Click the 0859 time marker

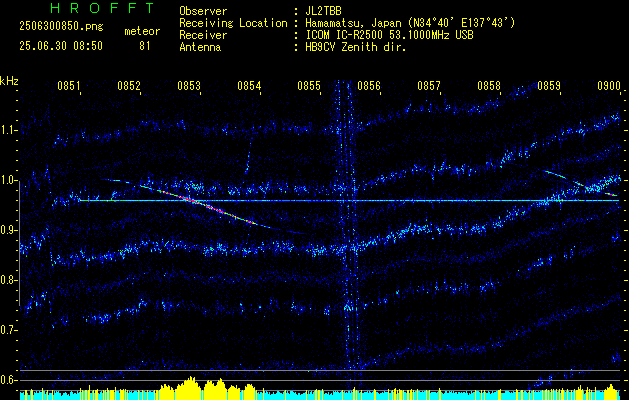[549, 86]
